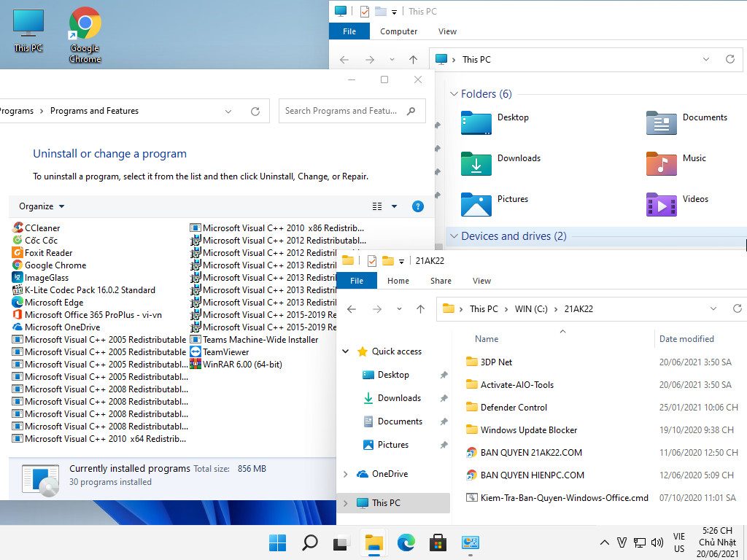Viewport: 747px width, 560px height.
Task: Click the help question mark icon
Action: [x=418, y=206]
